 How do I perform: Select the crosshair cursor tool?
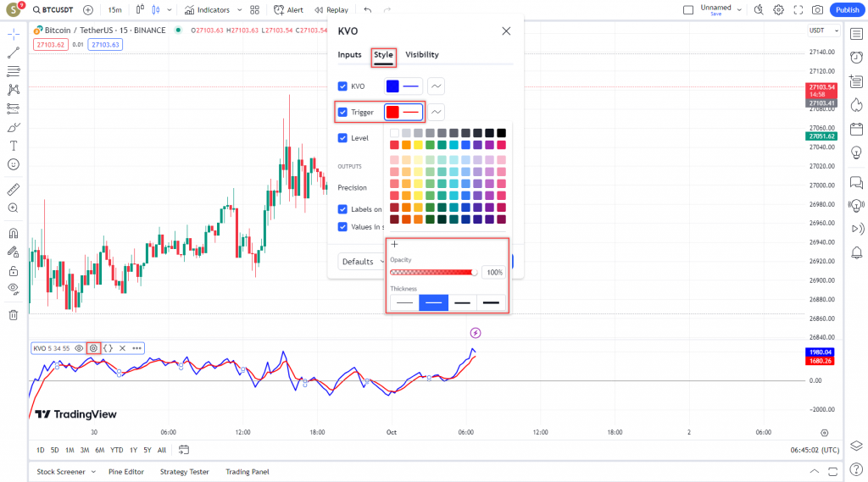pos(14,35)
